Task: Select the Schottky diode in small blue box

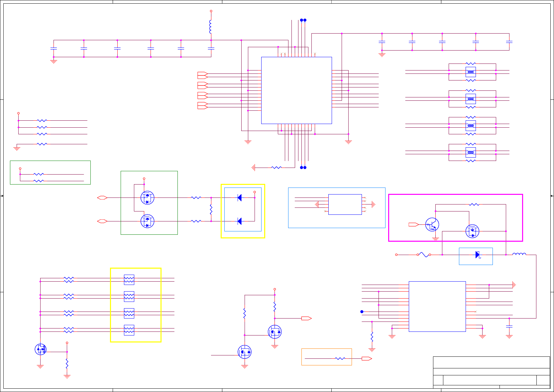Action: (478, 255)
